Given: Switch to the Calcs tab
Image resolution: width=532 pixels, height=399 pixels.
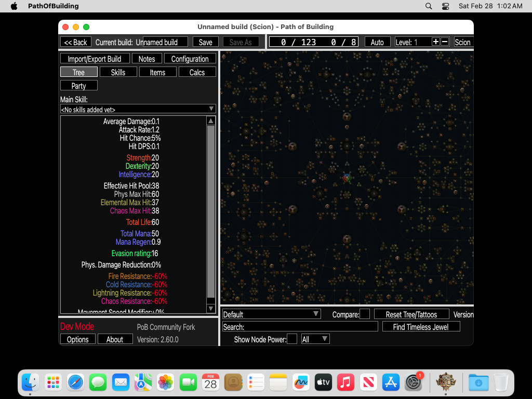Looking at the screenshot, I should [x=197, y=72].
